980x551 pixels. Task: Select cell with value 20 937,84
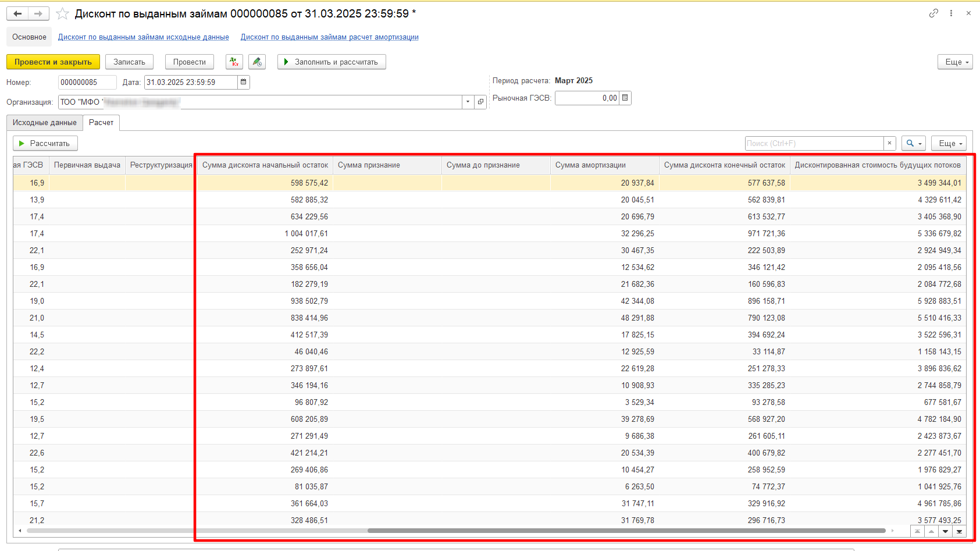(x=605, y=183)
